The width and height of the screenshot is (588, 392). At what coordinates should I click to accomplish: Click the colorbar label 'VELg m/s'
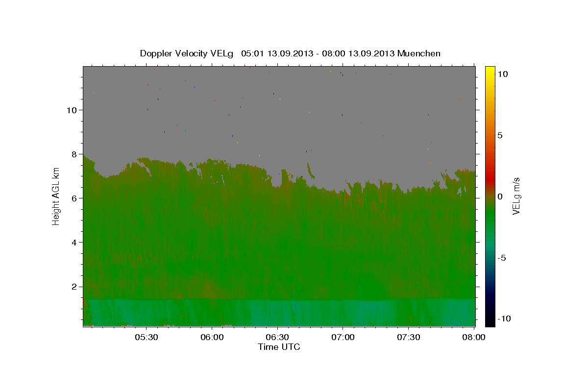pos(516,196)
